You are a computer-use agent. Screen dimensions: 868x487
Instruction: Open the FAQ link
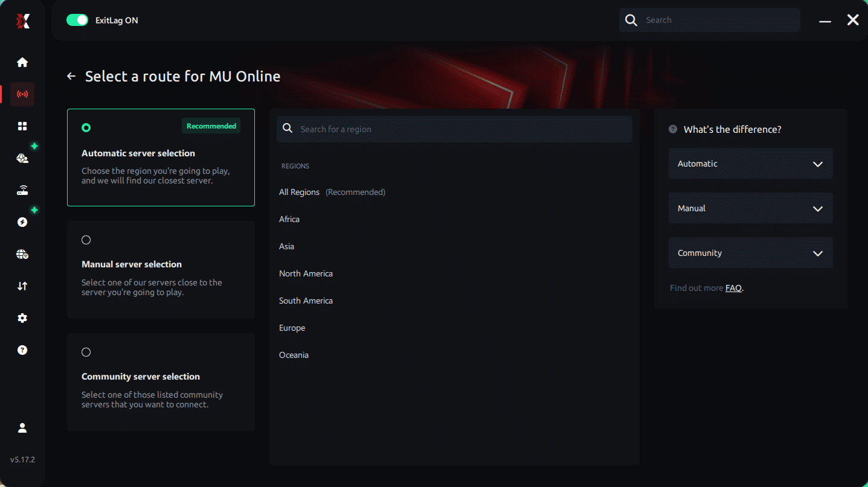pyautogui.click(x=733, y=288)
